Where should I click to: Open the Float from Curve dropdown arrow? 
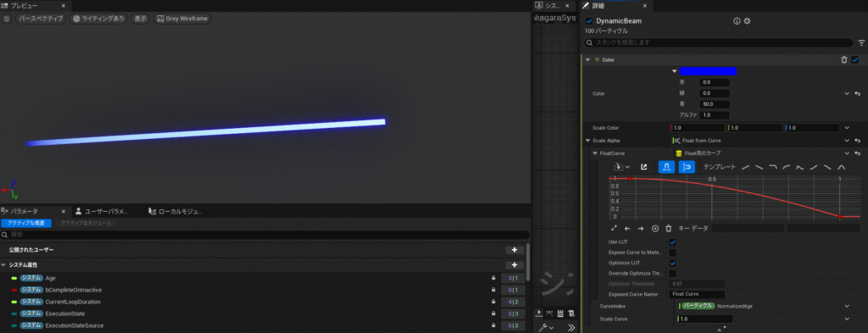847,141
